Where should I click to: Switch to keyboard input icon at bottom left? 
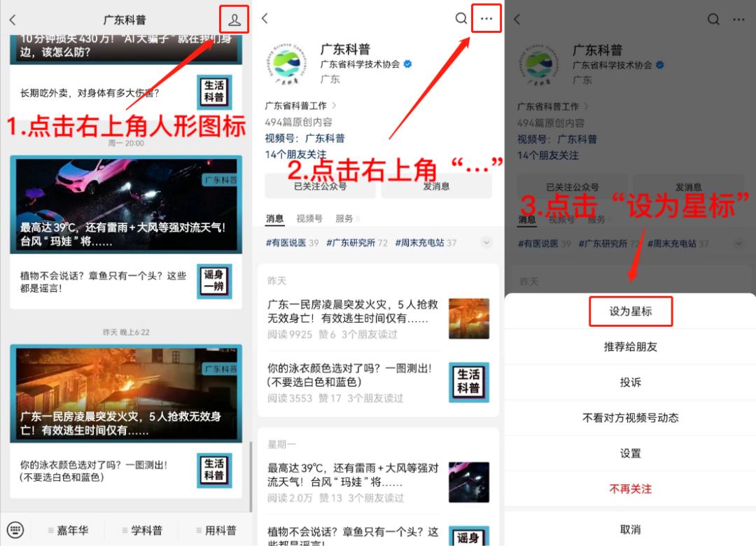click(x=15, y=530)
